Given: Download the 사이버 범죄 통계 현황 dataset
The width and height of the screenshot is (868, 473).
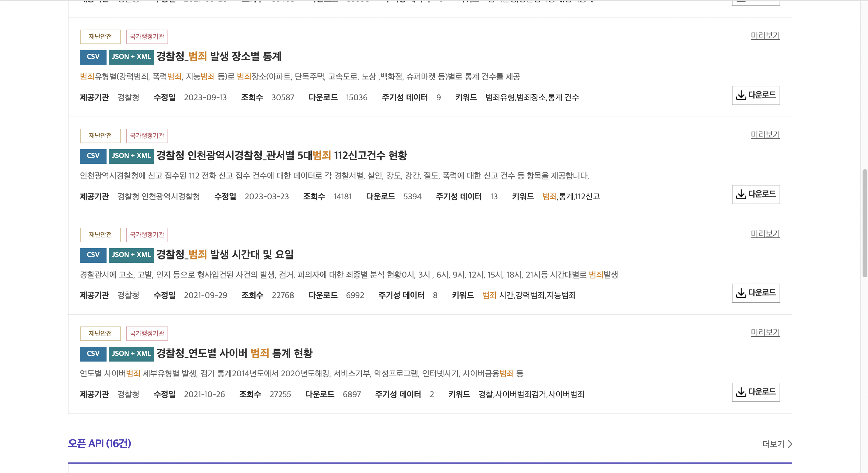Looking at the screenshot, I should click(755, 392).
